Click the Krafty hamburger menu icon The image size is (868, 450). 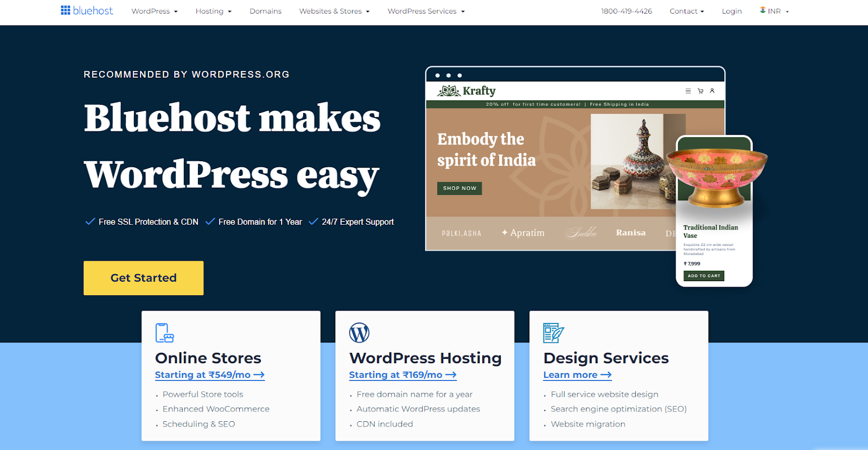tap(688, 91)
